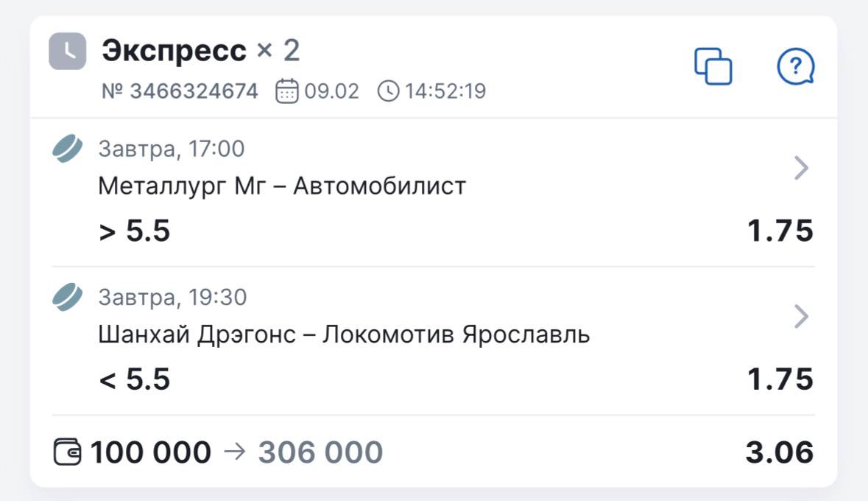Screen dimensions: 868x501
Task: Expand the Металлург Мг match chevron
Action: click(x=802, y=169)
